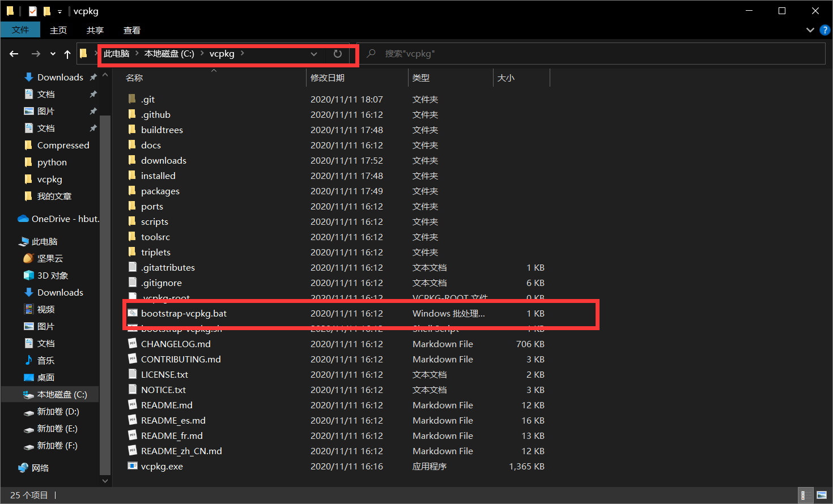The width and height of the screenshot is (833, 504).
Task: Open pinned Downloads in quick access
Action: click(60, 77)
